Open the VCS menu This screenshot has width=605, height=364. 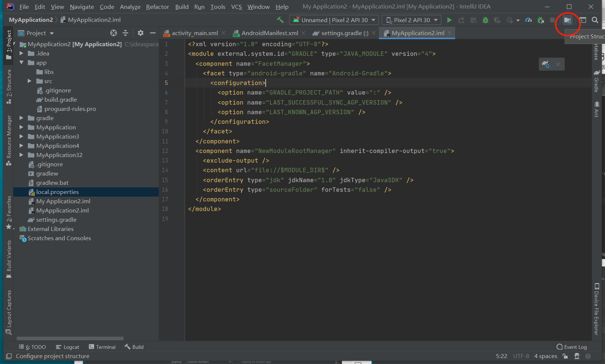pos(236,7)
